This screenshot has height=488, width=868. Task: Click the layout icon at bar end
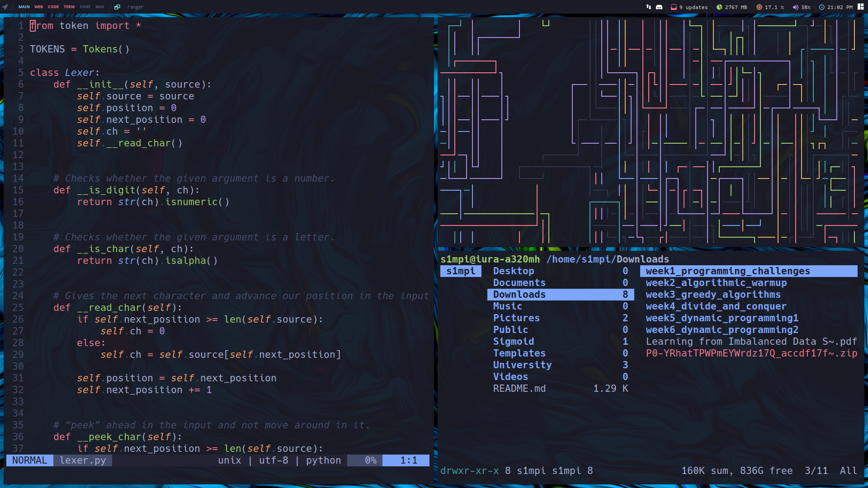[860, 7]
